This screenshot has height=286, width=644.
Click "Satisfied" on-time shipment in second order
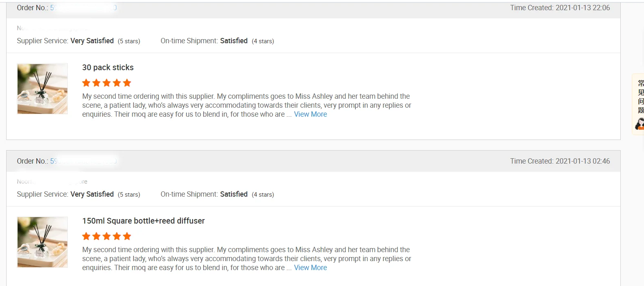[x=233, y=194]
